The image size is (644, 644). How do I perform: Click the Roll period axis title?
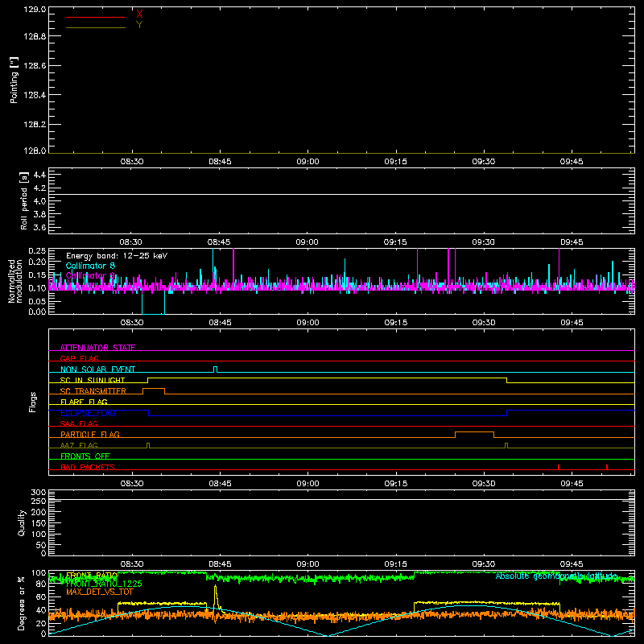[23, 200]
